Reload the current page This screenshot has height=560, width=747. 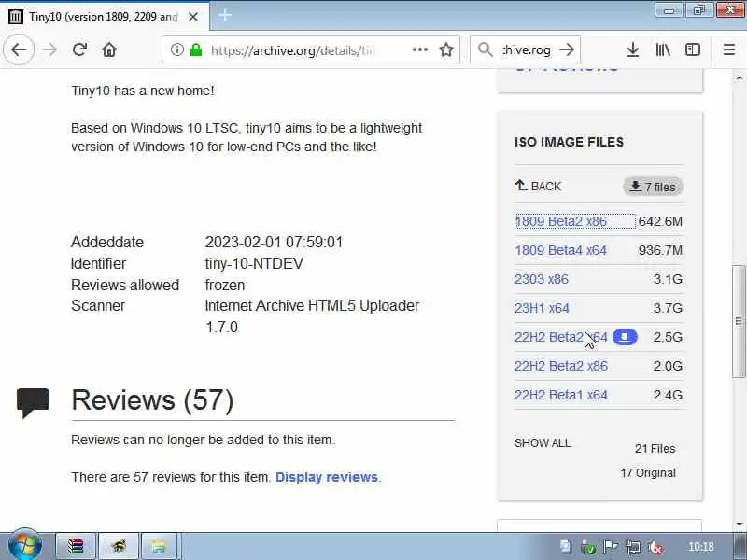pos(79,49)
